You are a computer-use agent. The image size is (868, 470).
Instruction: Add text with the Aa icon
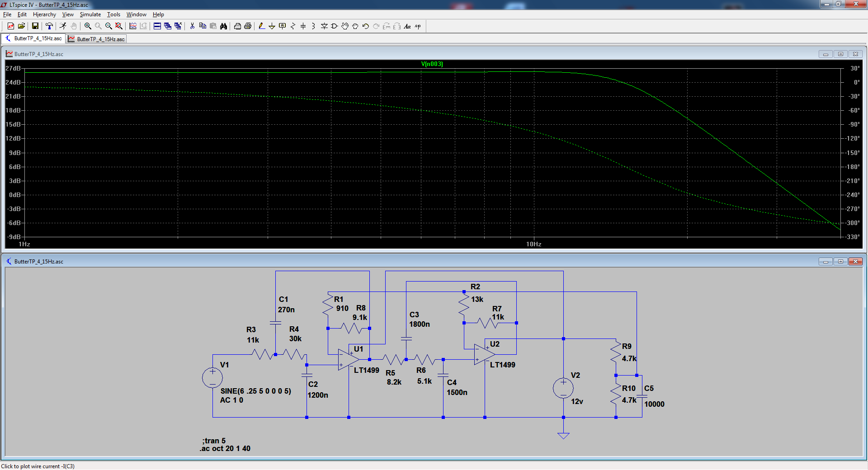[x=407, y=26]
